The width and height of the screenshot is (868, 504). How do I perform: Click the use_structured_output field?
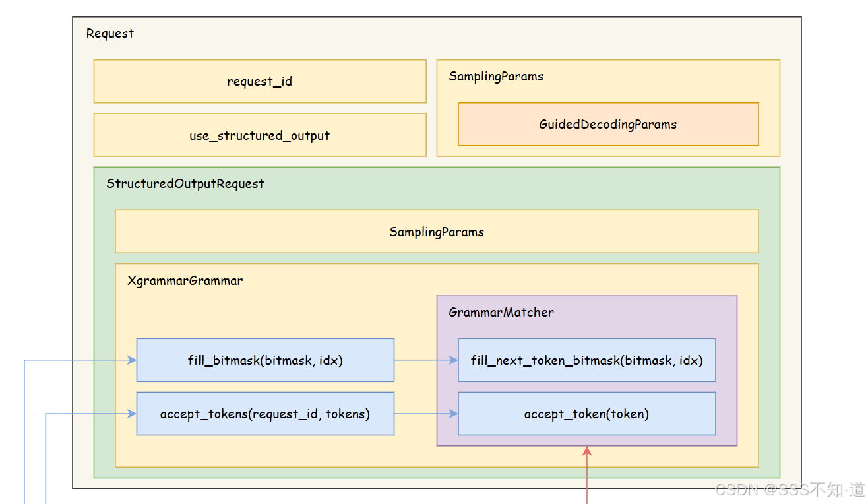[x=259, y=135]
